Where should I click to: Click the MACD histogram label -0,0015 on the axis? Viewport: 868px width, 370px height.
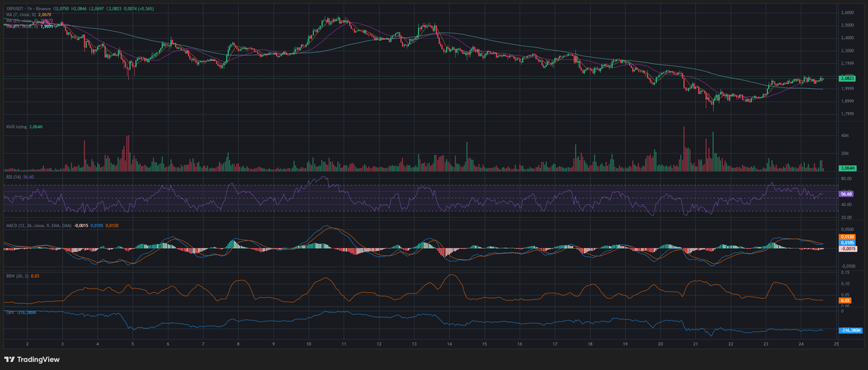coord(848,249)
